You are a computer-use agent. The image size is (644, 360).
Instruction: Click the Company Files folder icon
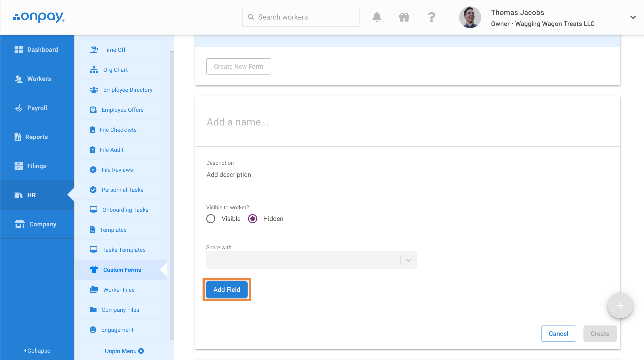click(93, 310)
